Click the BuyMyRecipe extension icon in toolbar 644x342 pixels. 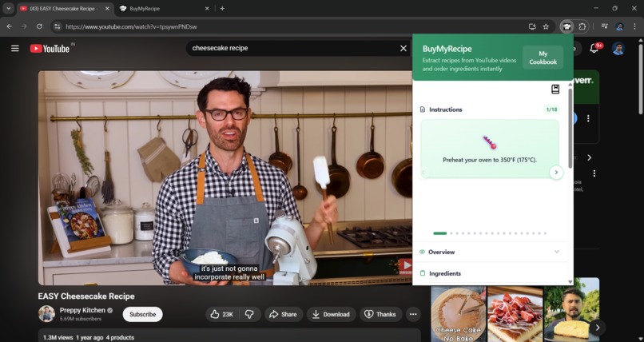point(566,26)
